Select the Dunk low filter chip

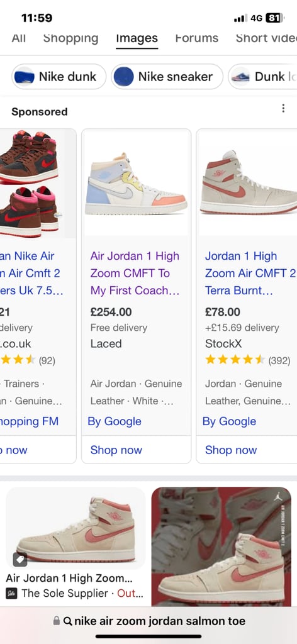pos(262,76)
